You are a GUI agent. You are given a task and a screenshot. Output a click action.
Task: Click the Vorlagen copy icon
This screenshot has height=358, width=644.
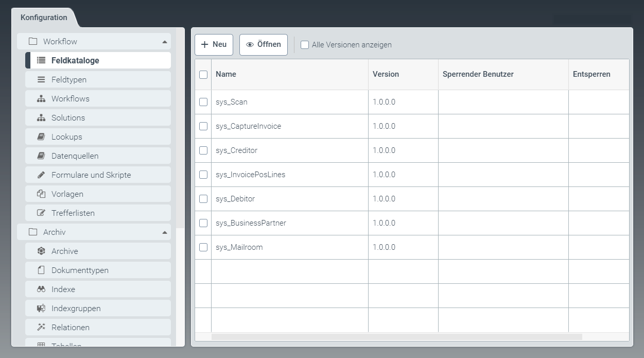coord(41,194)
